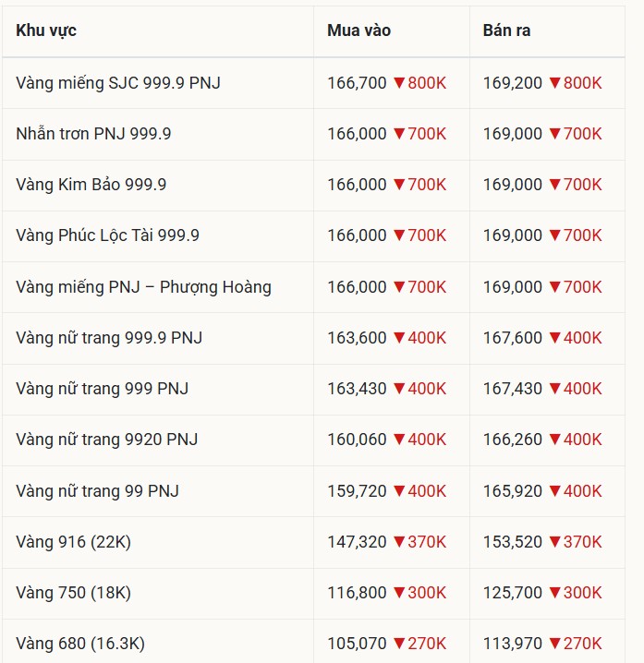
Task: Click the down arrow beside 153,520 sell price
Action: pyautogui.click(x=554, y=542)
